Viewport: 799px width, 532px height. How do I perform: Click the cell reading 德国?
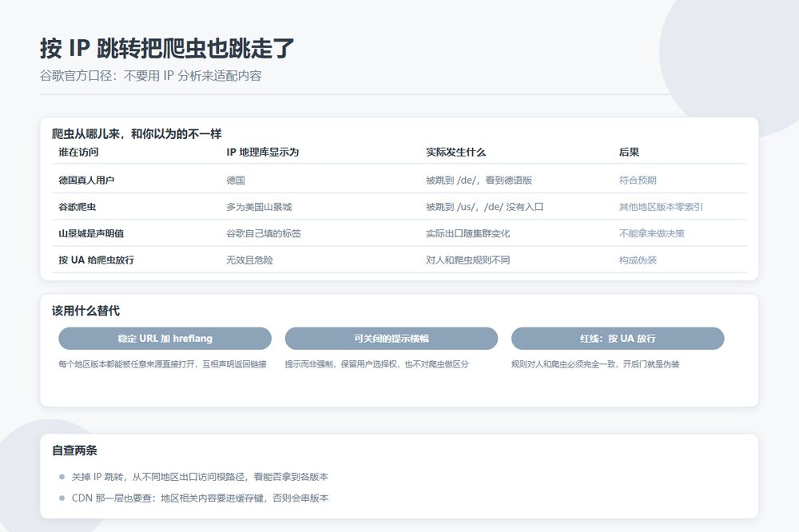(236, 180)
